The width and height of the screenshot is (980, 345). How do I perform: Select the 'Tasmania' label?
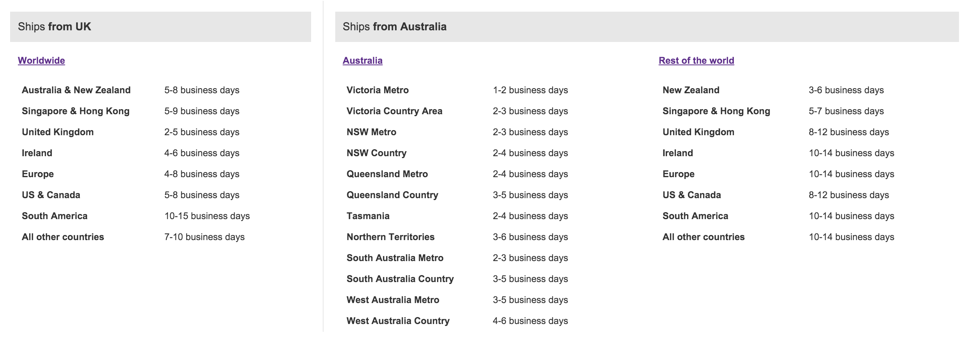coord(368,216)
